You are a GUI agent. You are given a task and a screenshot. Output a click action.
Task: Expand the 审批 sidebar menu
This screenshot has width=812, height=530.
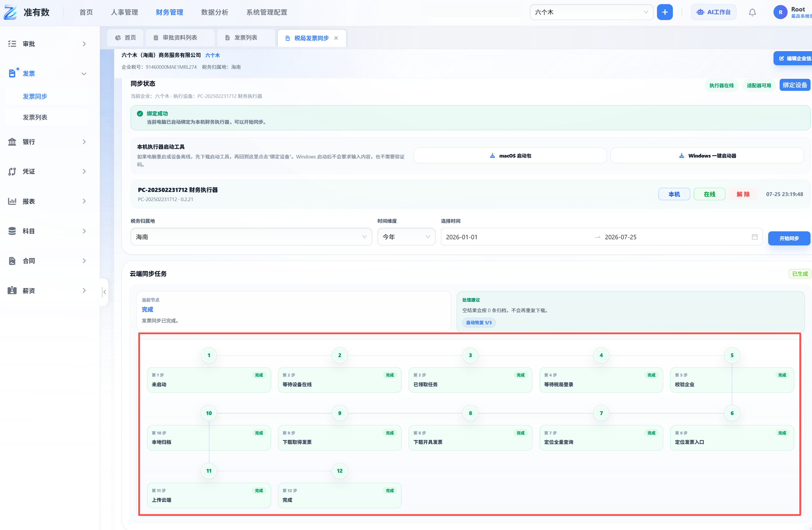pyautogui.click(x=84, y=44)
